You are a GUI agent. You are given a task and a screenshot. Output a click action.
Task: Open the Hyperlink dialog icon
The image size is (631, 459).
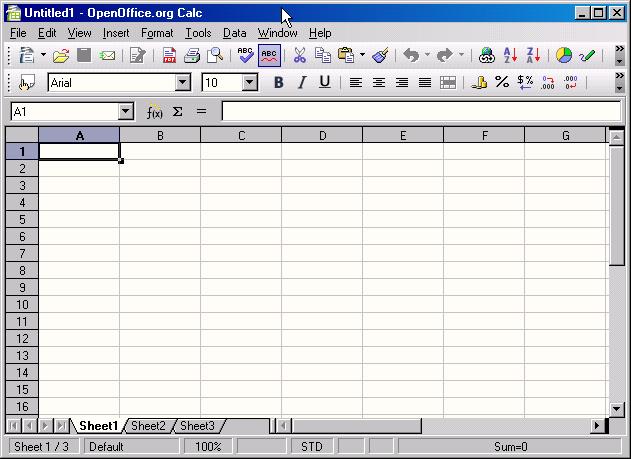pyautogui.click(x=487, y=55)
